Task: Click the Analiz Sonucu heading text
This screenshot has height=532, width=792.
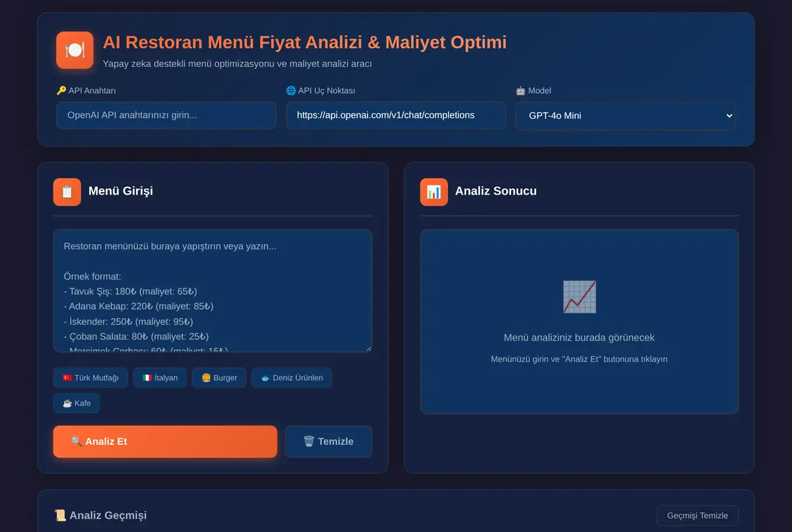Action: pos(496,191)
